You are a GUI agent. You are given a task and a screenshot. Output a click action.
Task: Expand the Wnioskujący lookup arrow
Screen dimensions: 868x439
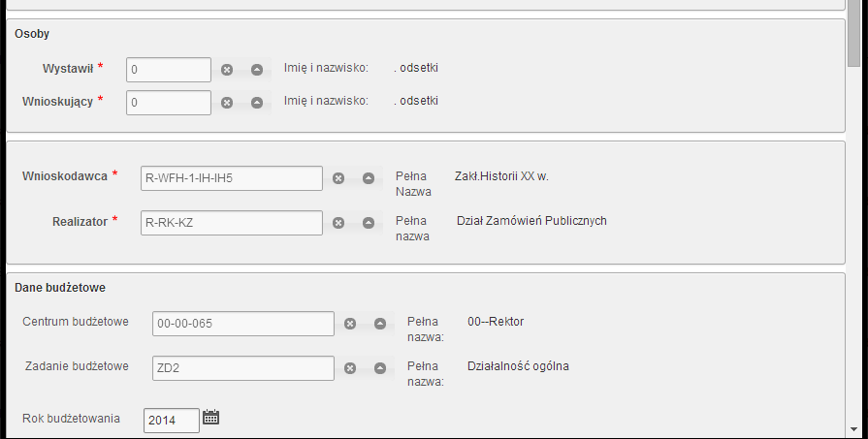tap(257, 103)
